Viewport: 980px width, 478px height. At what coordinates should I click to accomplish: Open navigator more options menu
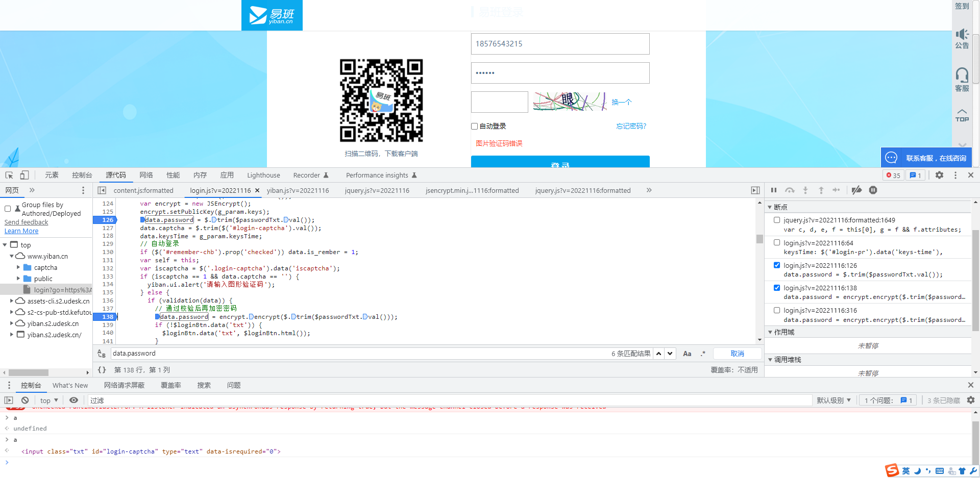(83, 190)
